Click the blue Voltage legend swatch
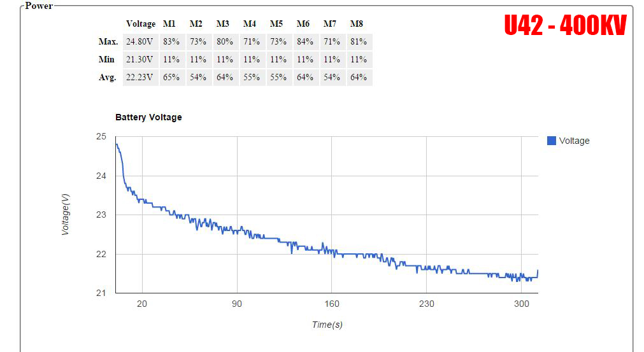Viewport: 644px width, 352px height. tap(552, 141)
